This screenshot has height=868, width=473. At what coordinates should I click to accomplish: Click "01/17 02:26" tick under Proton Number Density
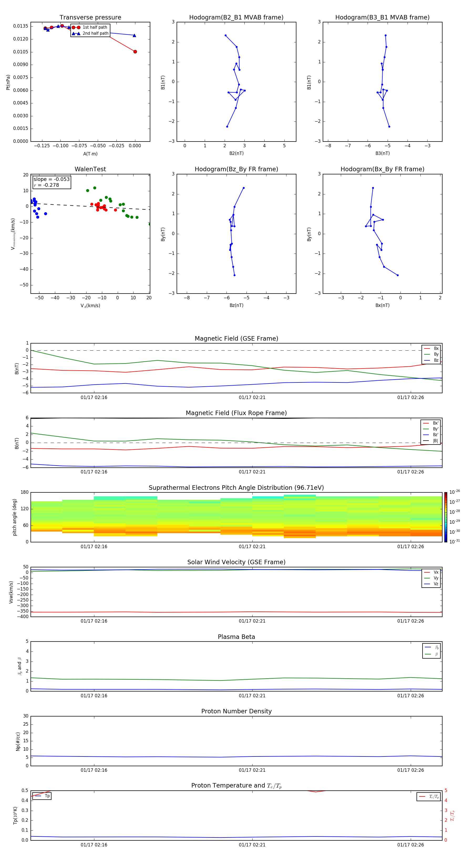click(410, 770)
